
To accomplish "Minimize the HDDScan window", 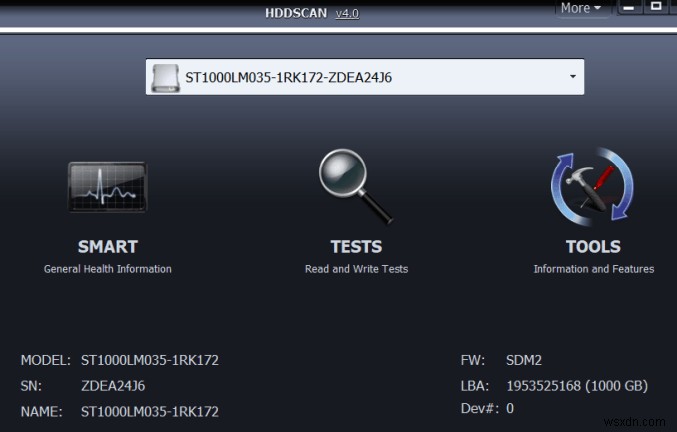I will pyautogui.click(x=628, y=7).
